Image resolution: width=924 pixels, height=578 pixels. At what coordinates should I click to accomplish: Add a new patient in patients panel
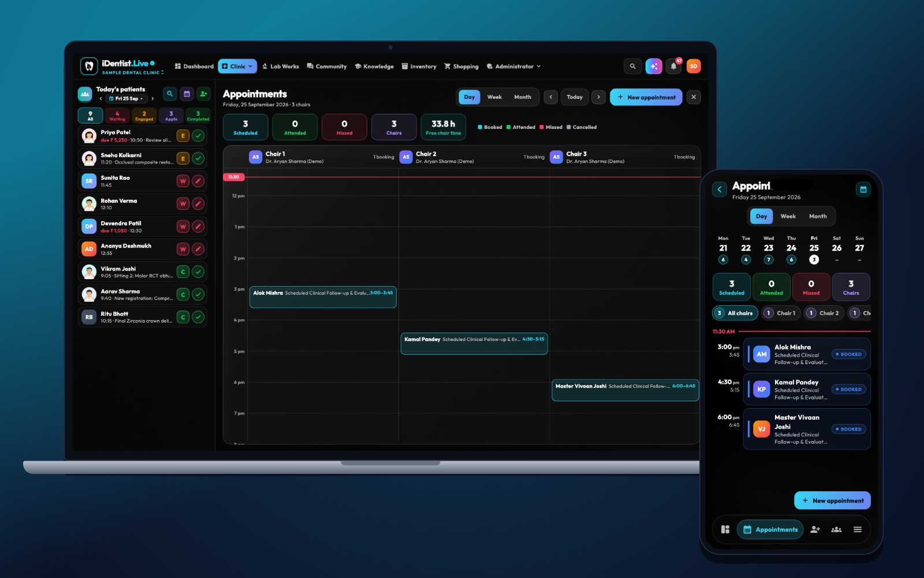[x=203, y=94]
